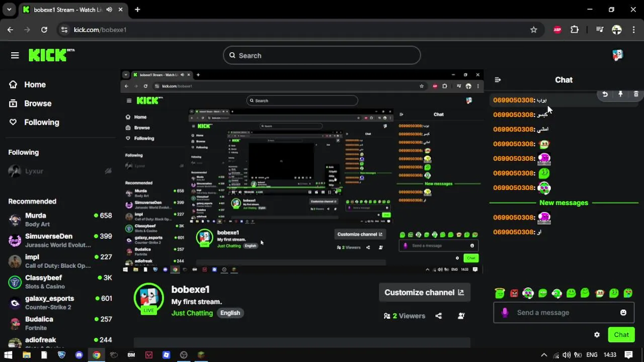Click the purple chat identity icon

tap(505, 313)
